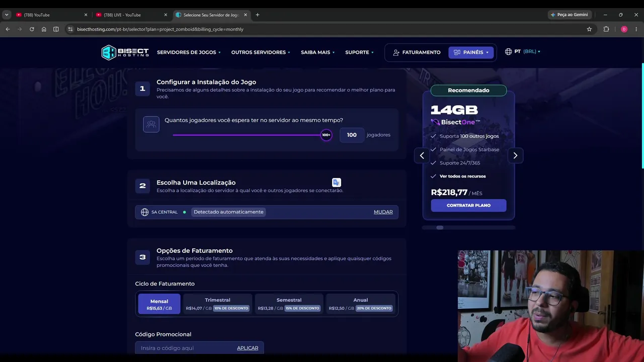The height and width of the screenshot is (362, 644).
Task: Reload the current page
Action: (x=32, y=29)
